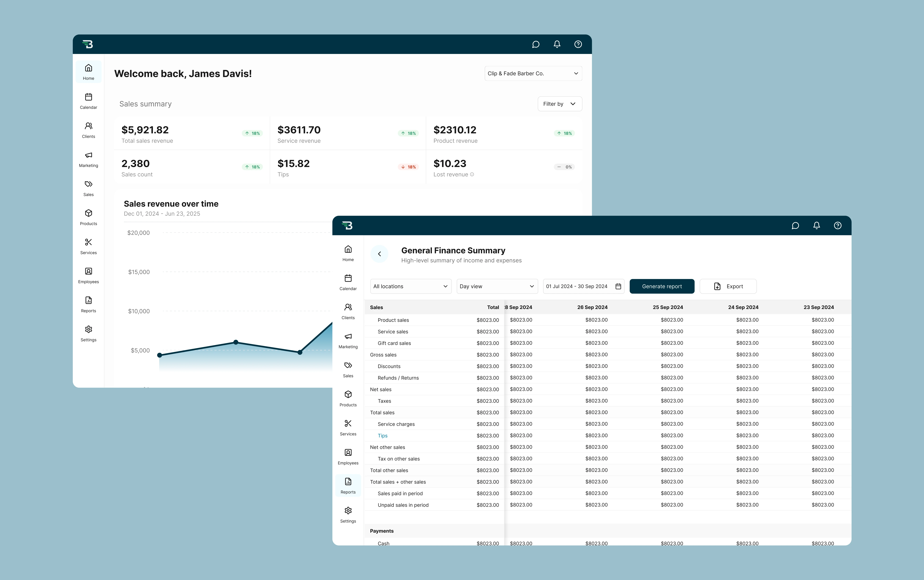Click the highest visible data point on revenue chart
The height and width of the screenshot is (580, 924).
[236, 342]
